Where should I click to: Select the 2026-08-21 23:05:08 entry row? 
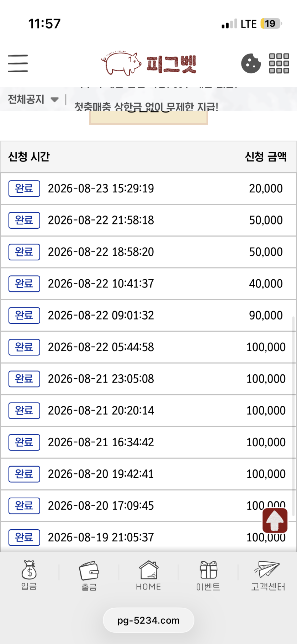(148, 379)
